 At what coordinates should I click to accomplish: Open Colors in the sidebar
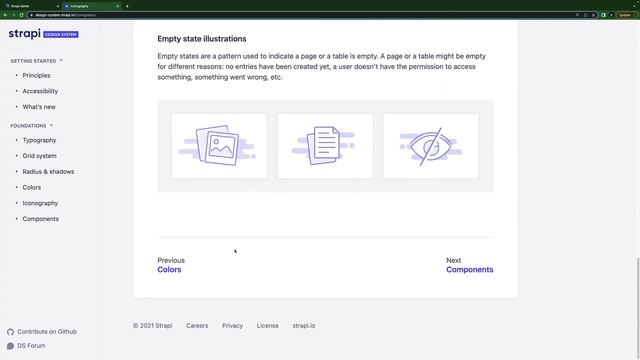(x=31, y=187)
